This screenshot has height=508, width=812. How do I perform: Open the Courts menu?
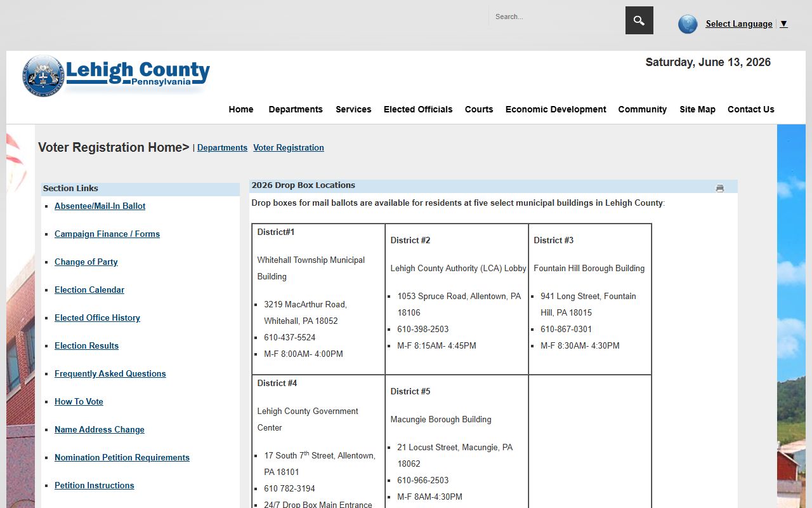pos(479,109)
